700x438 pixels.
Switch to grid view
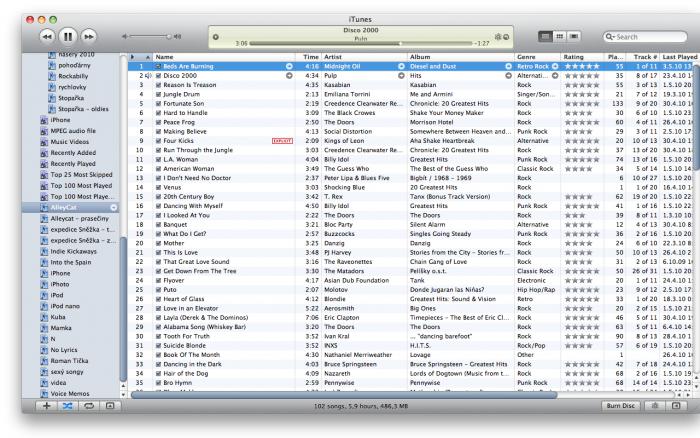[x=559, y=36]
